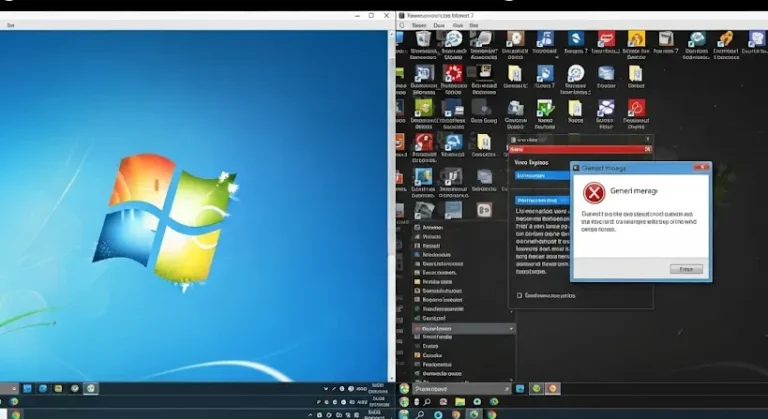Click the red title bar strip in the dark dialog
The height and width of the screenshot is (419, 768).
coord(580,149)
